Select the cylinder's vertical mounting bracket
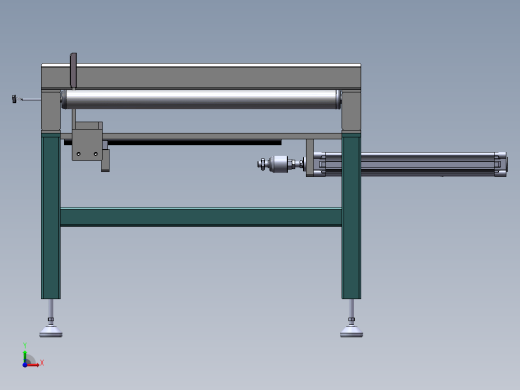 coord(310,158)
